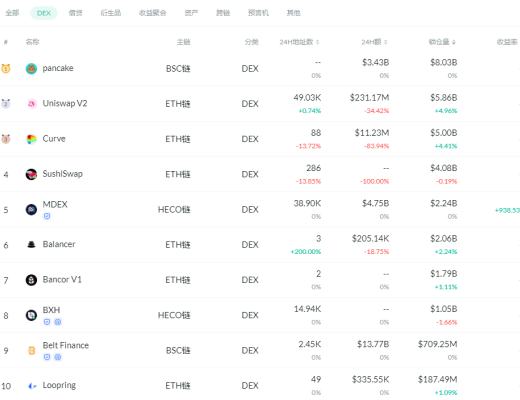The image size is (520, 400).
Task: Switch to the 跨链 tab
Action: click(223, 13)
